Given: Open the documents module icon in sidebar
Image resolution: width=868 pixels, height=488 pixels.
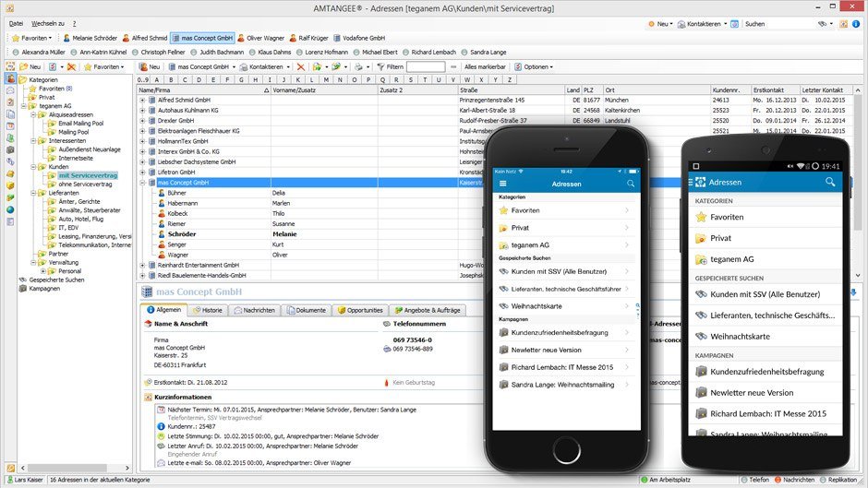Looking at the screenshot, I should (x=10, y=114).
